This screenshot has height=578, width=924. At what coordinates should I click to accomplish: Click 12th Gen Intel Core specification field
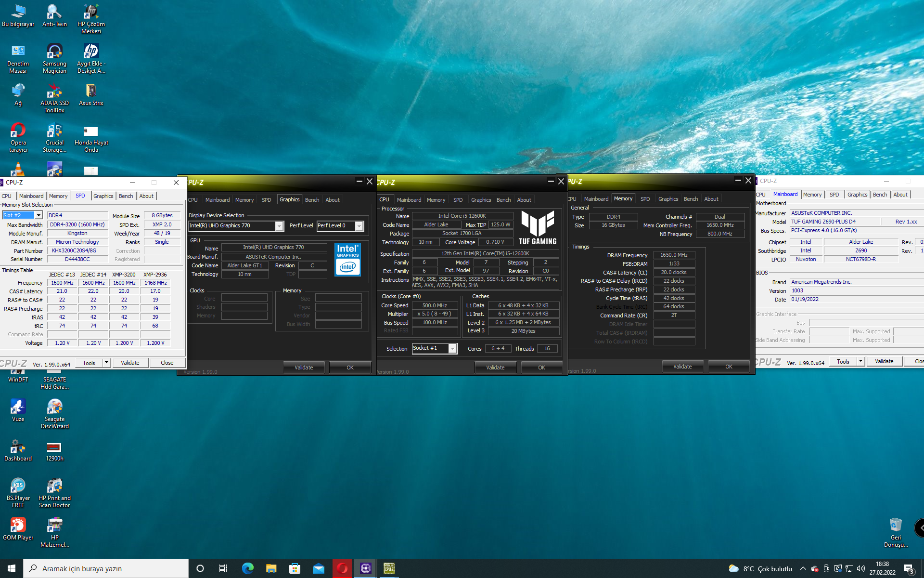486,253
